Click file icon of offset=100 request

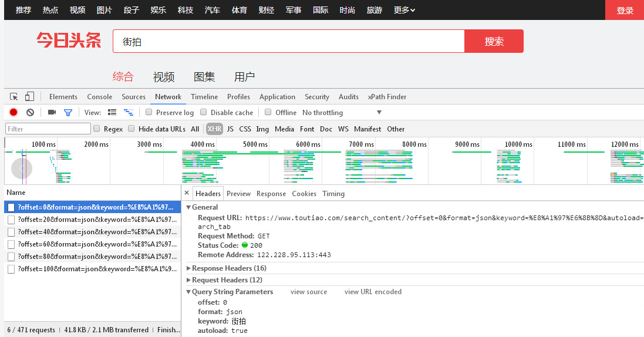(x=11, y=269)
